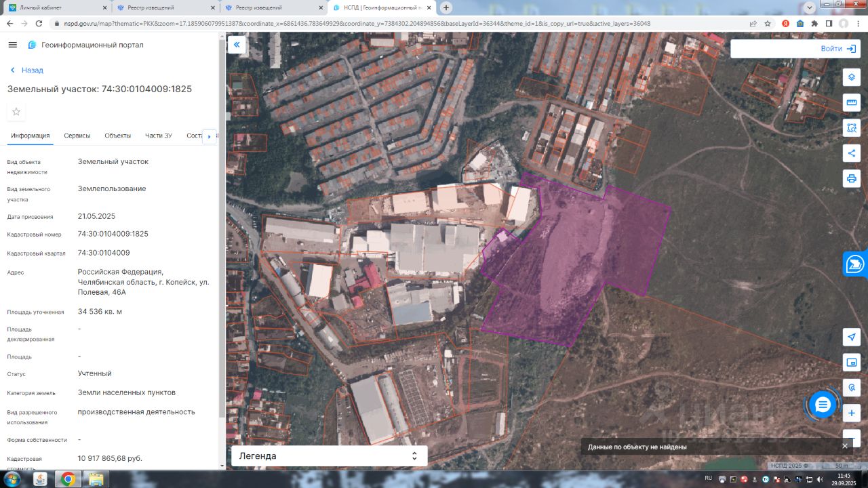868x488 pixels.
Task: Select the cadastral cost 10 917 865,68 руб.
Action: 110,459
